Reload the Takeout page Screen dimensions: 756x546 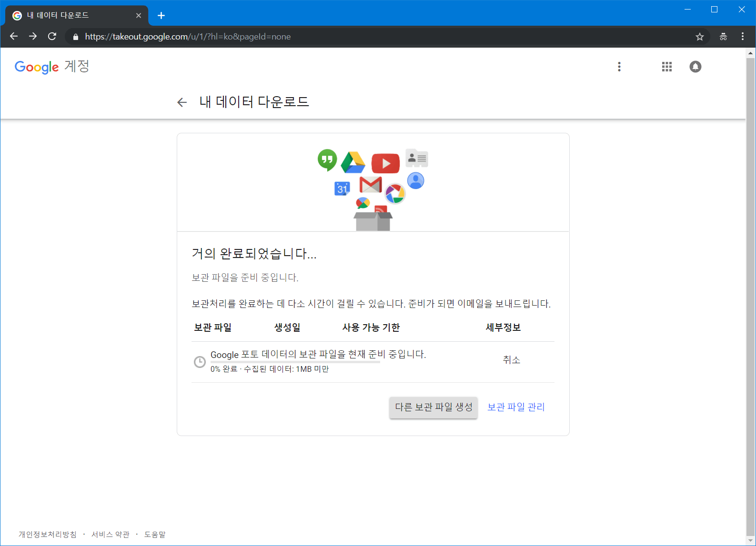[x=52, y=37]
